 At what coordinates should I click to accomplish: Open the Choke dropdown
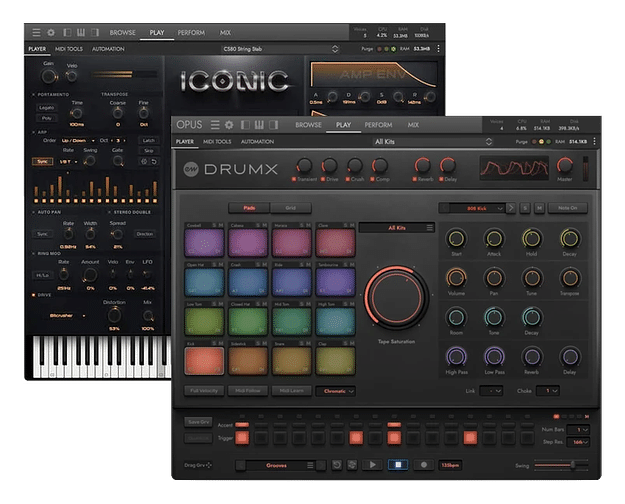(x=548, y=391)
